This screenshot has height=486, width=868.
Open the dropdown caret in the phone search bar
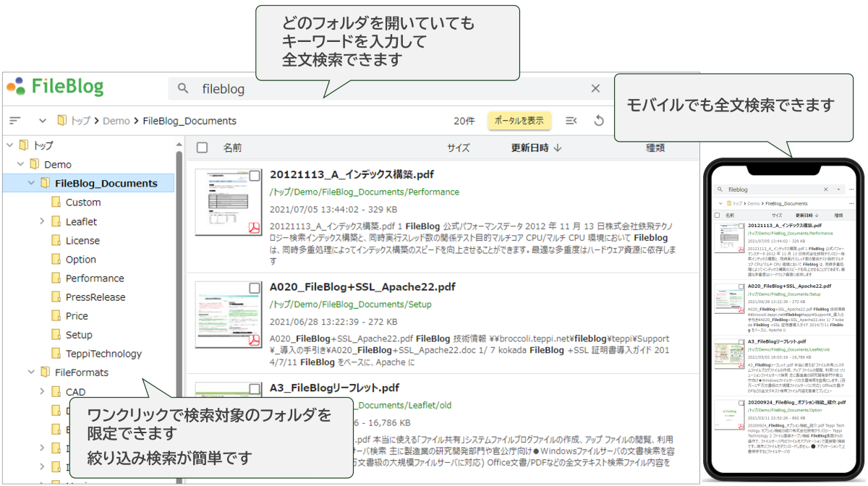[x=839, y=189]
